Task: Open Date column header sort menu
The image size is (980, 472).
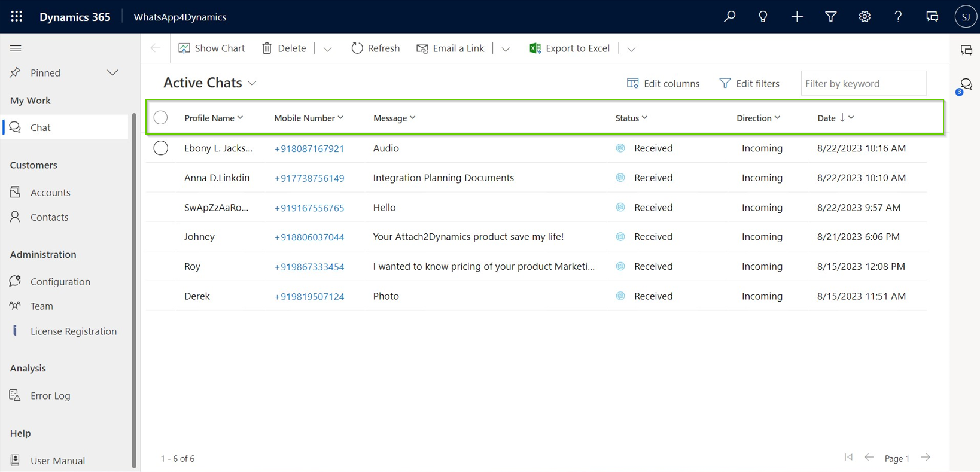Action: (836, 118)
